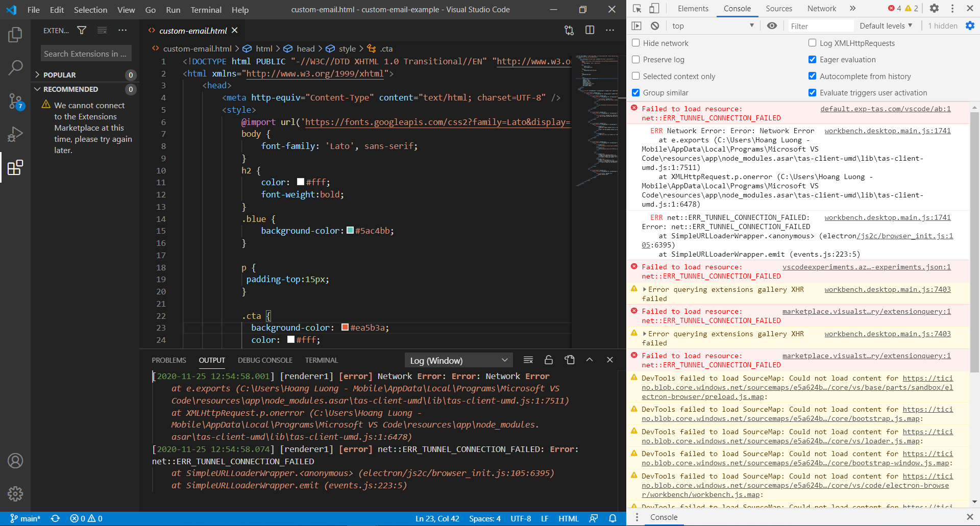The image size is (980, 526).
Task: Disable the Group similar checkbox
Action: pyautogui.click(x=635, y=92)
